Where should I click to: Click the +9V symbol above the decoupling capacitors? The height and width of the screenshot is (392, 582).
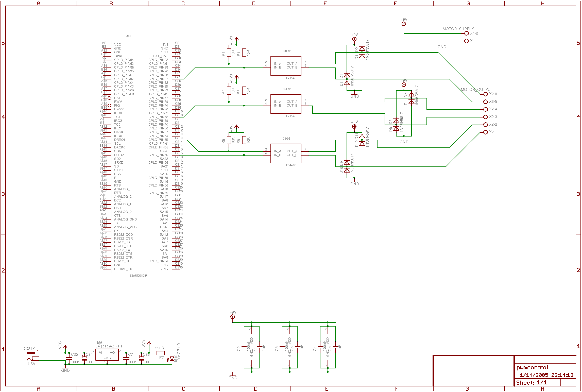pos(233,317)
